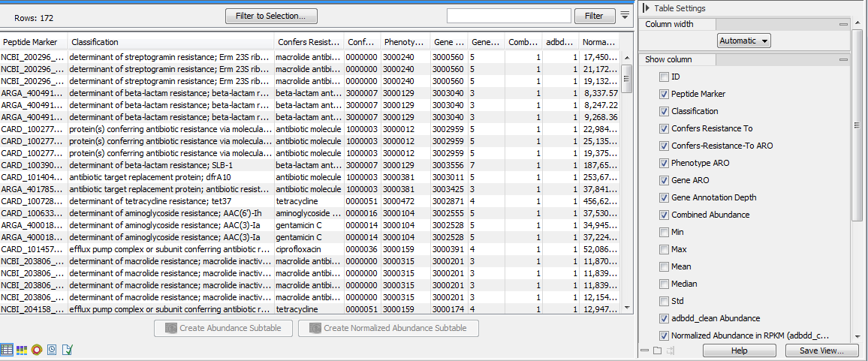
Task: Uncheck the Gene ARO column
Action: click(x=664, y=181)
